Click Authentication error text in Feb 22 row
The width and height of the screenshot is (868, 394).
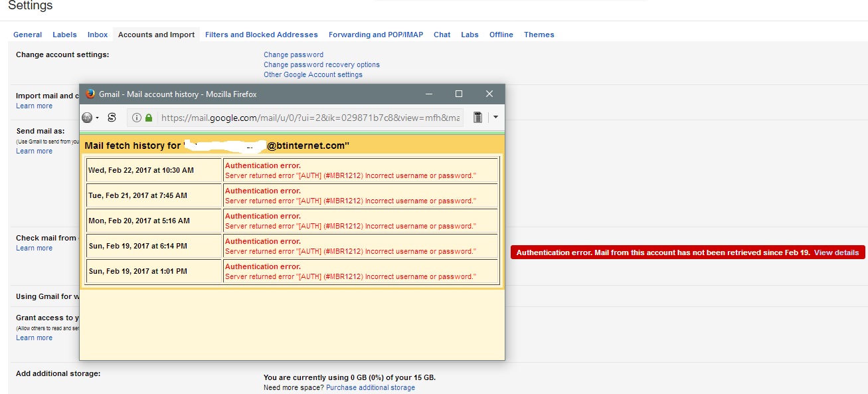pyautogui.click(x=263, y=165)
